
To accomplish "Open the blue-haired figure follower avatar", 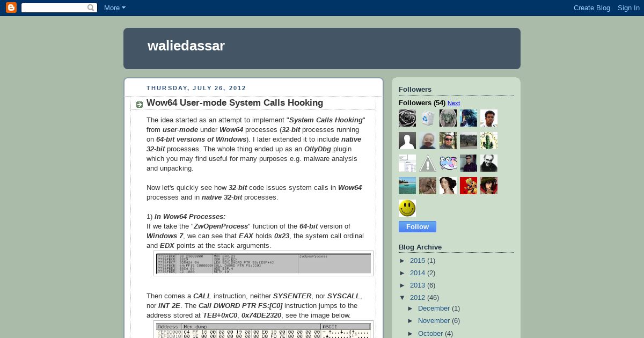I will coord(469,118).
